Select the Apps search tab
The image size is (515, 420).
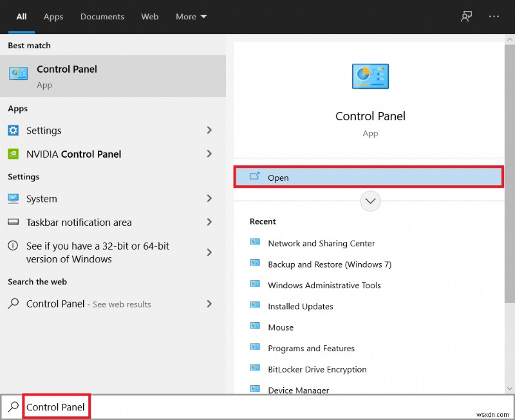[53, 17]
